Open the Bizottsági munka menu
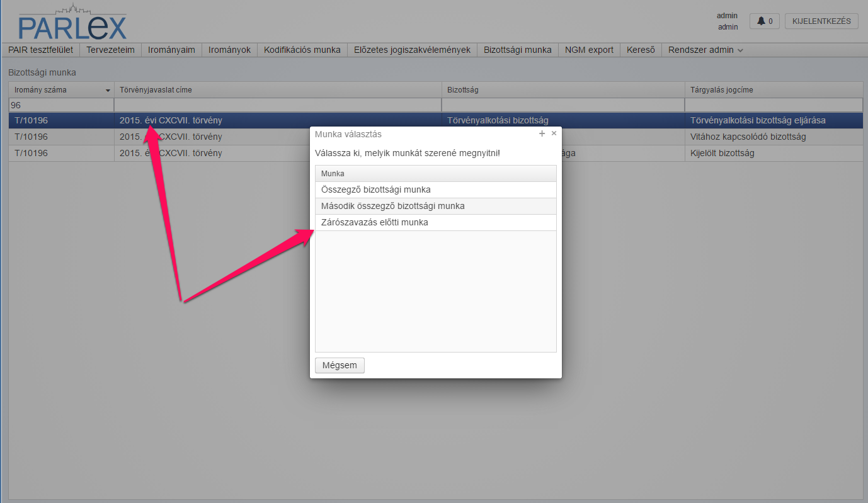The image size is (868, 503). coord(518,50)
